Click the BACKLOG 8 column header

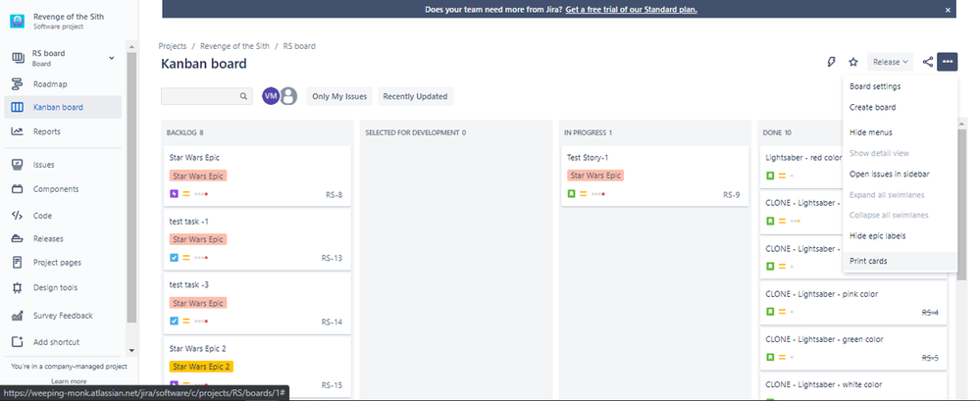(185, 133)
